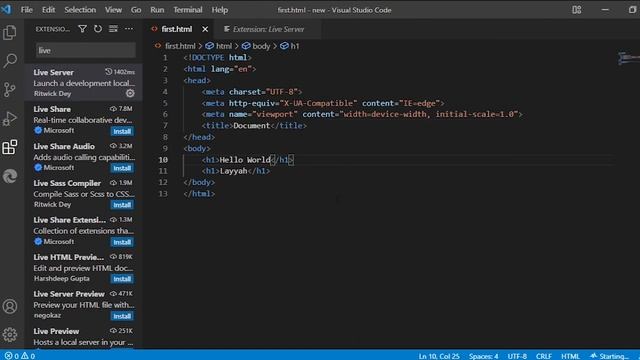Open Live Share extension entry
Screen dimensions: 640x360
click(x=84, y=120)
